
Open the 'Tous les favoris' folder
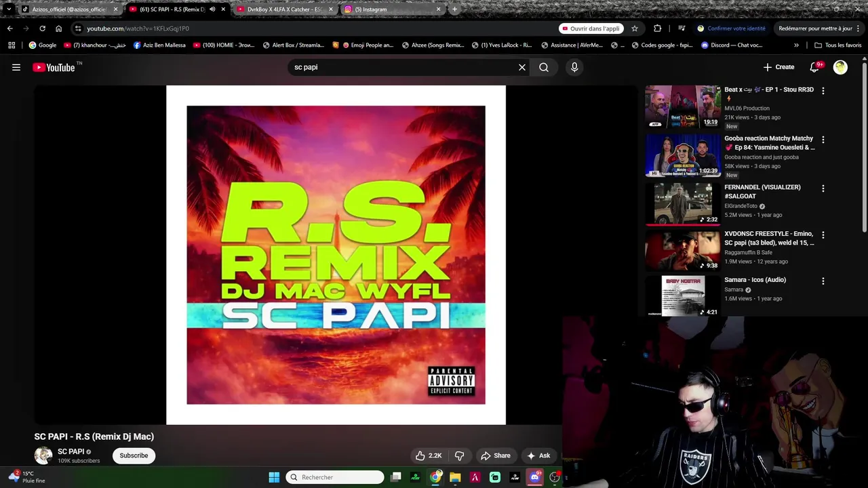[838, 45]
